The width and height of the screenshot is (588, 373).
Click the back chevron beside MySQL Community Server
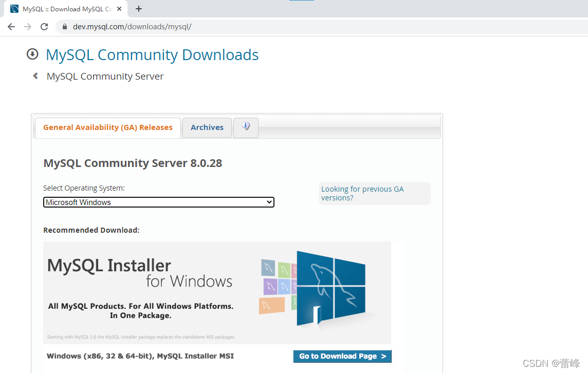[35, 76]
